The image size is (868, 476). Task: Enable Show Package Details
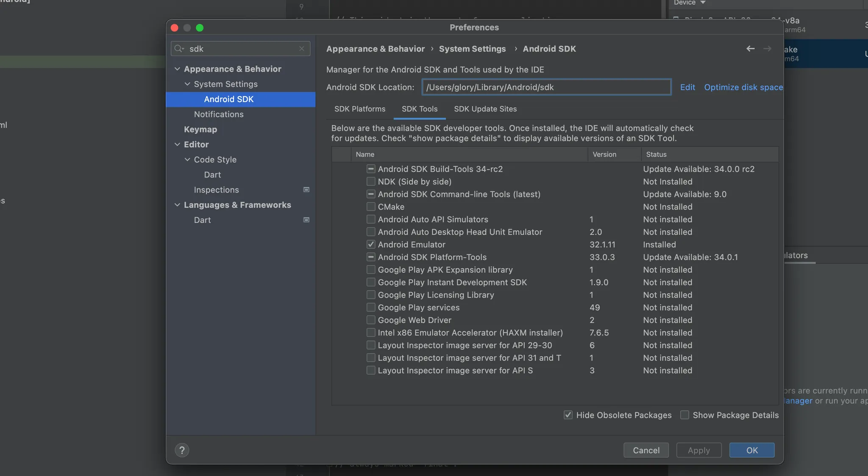[x=684, y=415]
